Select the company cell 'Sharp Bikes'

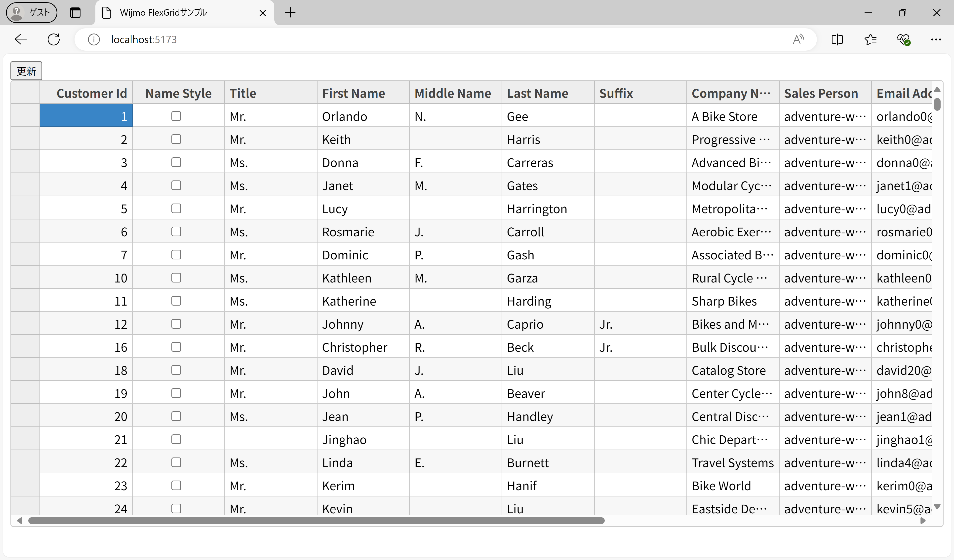click(x=733, y=300)
